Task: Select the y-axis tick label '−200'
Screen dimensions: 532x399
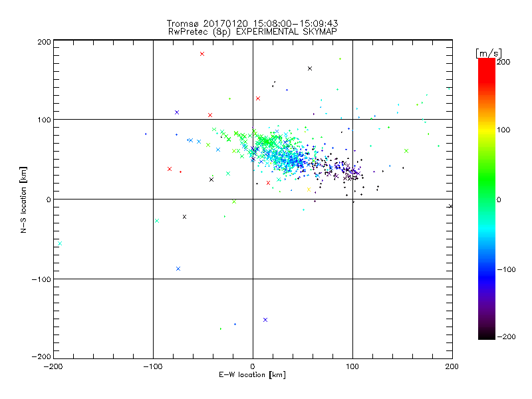Action: 41,356
